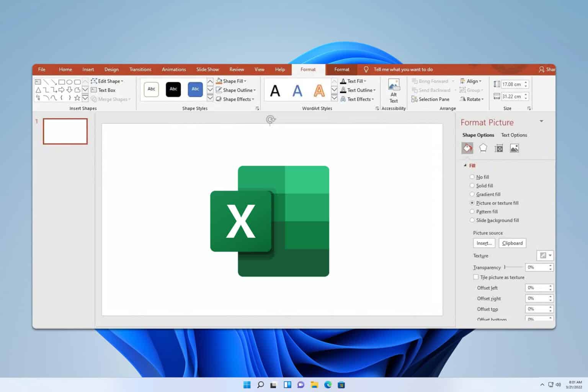Open the File tab
Viewport: 588px width, 392px height.
pyautogui.click(x=42, y=69)
